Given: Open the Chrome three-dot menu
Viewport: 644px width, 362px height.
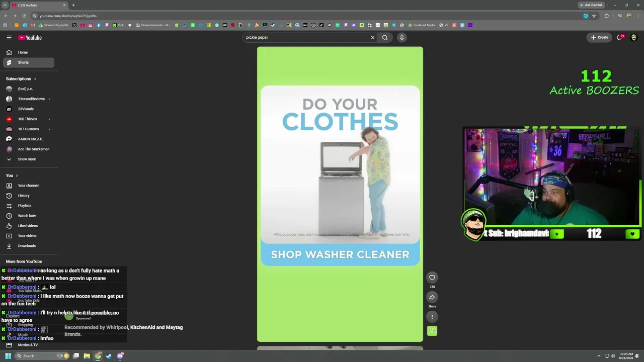Looking at the screenshot, I should coord(638,16).
